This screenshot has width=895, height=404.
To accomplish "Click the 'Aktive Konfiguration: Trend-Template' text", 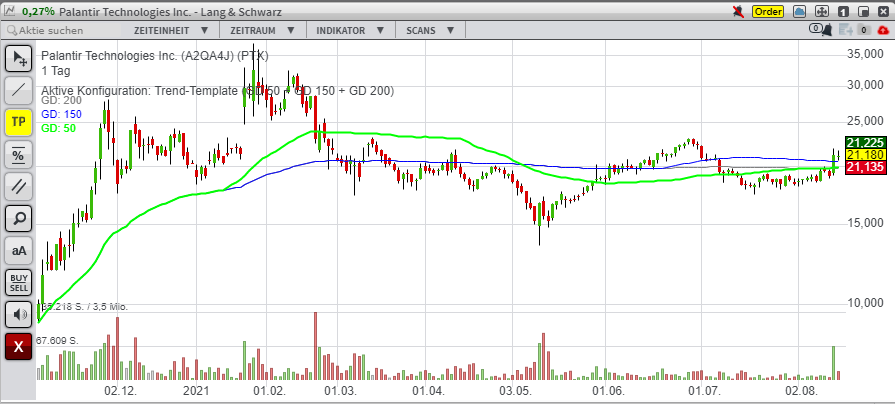I will point(139,91).
